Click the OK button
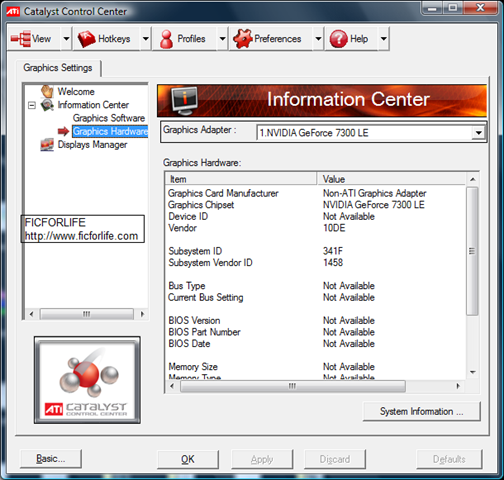Screen dimensions: 504x480 pyautogui.click(x=188, y=459)
